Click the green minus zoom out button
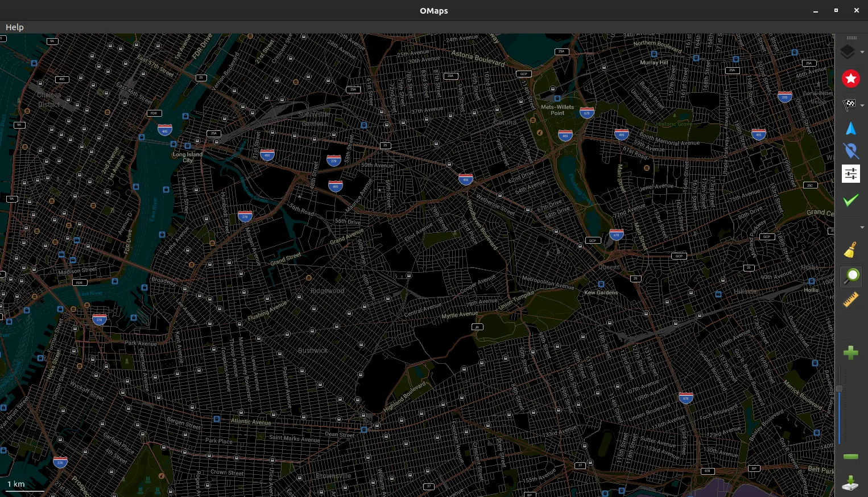This screenshot has width=868, height=497. (851, 457)
